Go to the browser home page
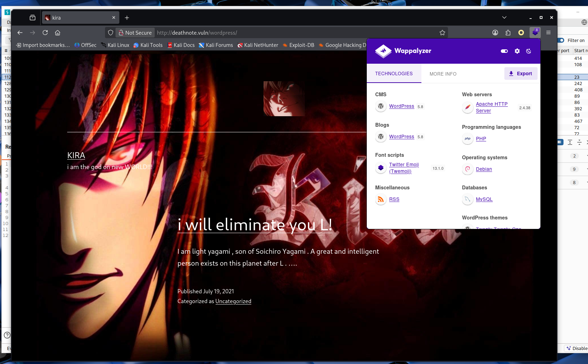The width and height of the screenshot is (588, 364). (58, 33)
